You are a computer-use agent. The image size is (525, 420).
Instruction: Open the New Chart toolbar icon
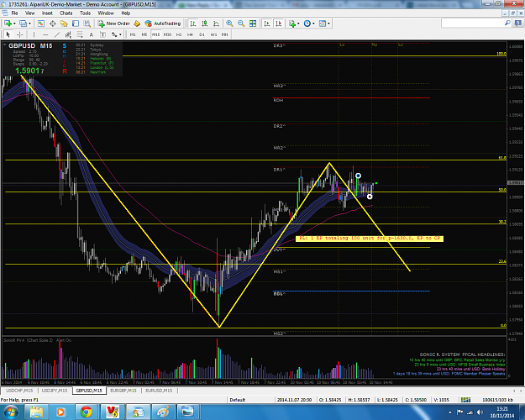tap(8, 24)
